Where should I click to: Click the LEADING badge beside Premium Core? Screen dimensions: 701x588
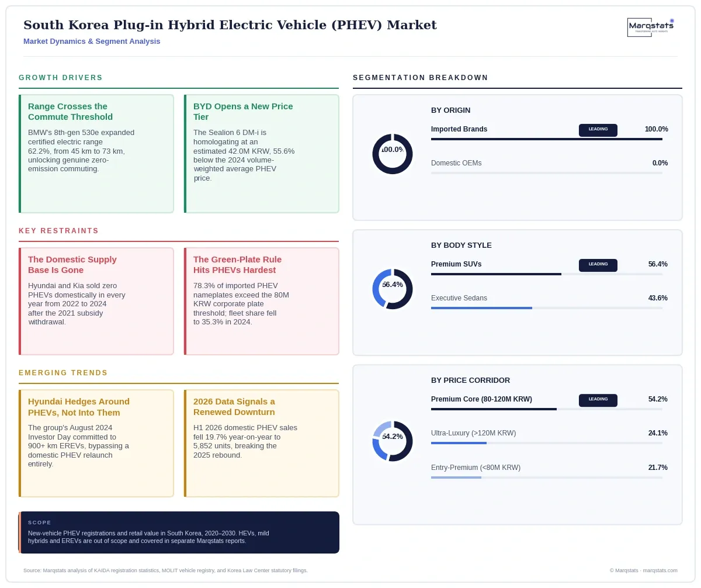pos(598,400)
